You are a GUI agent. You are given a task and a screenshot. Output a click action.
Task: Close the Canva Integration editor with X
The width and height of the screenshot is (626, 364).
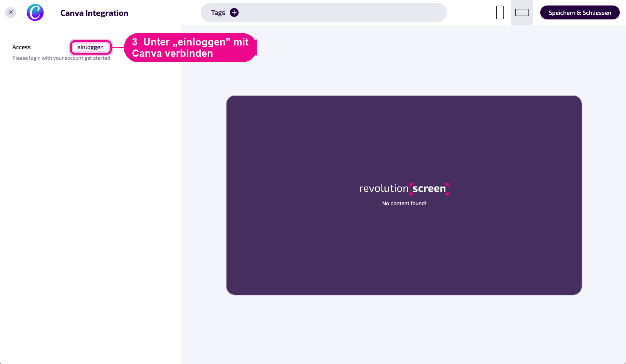point(11,12)
